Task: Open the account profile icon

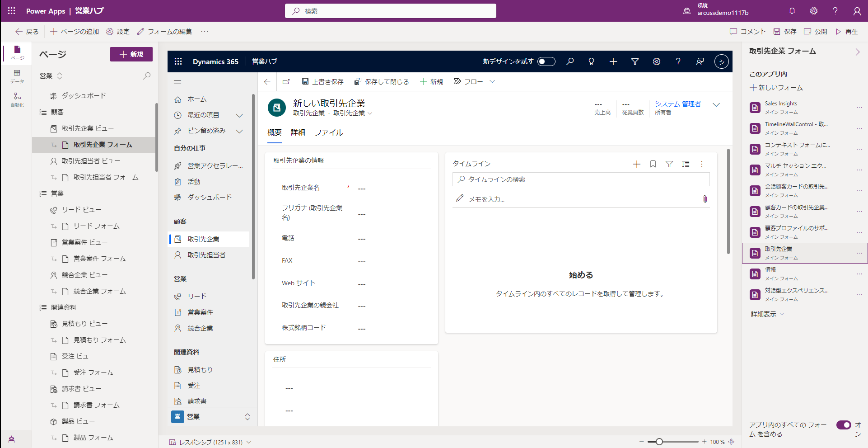Action: (x=857, y=11)
